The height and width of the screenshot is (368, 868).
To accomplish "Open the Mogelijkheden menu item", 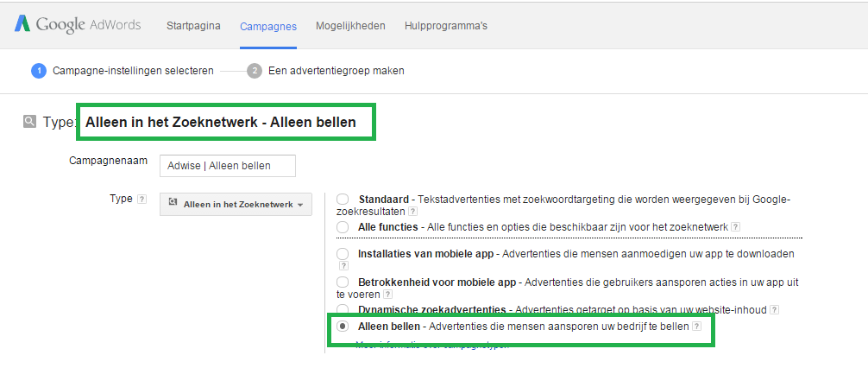I will pyautogui.click(x=350, y=26).
